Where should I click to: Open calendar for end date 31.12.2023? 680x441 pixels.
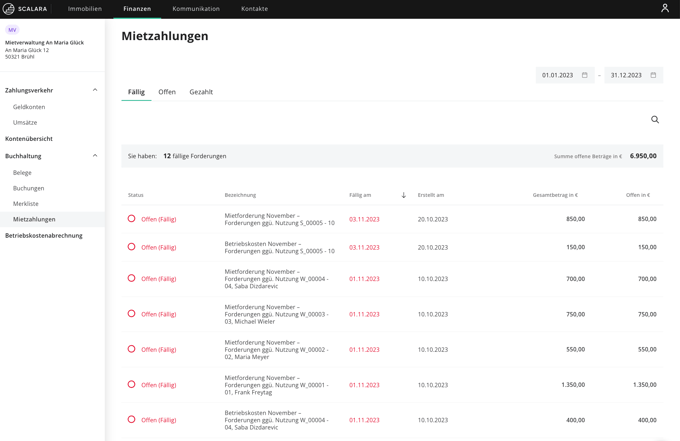tap(653, 75)
